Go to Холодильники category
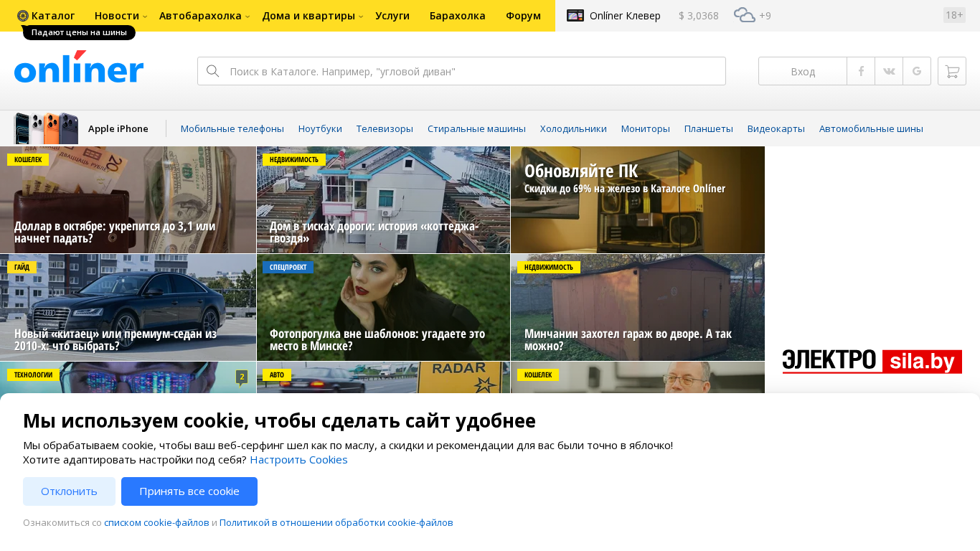The image size is (980, 551). coord(573,128)
